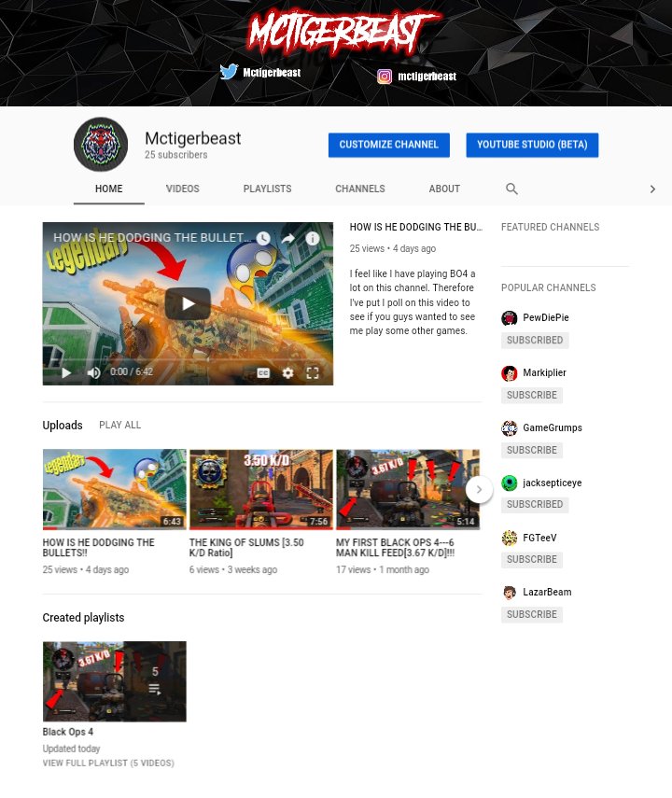Viewport: 672px width, 798px height.
Task: Open THE KING OF SLUMS video thumbnail
Action: tap(261, 489)
